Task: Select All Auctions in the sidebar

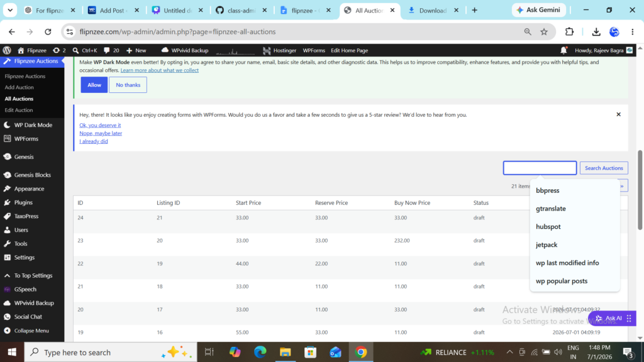Action: [x=19, y=99]
